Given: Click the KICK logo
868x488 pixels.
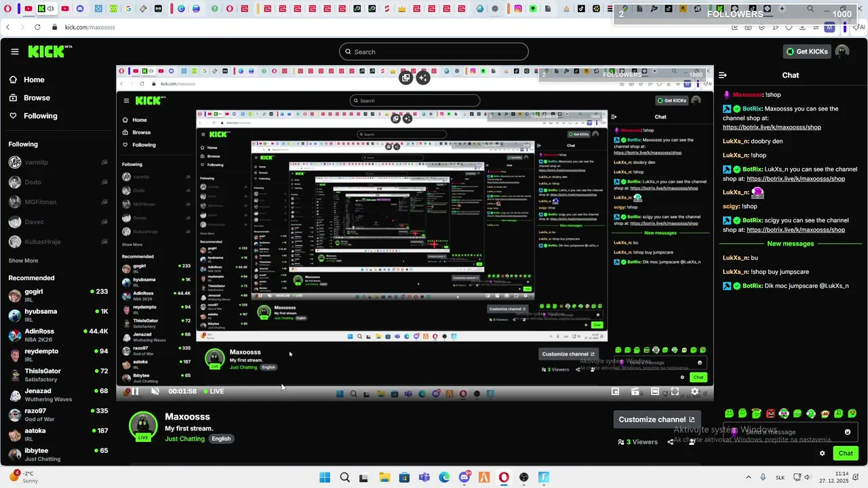Looking at the screenshot, I should tap(49, 52).
